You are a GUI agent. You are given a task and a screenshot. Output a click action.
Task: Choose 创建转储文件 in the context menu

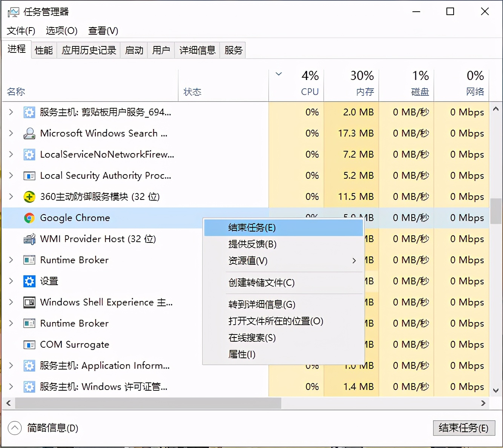tap(284, 283)
